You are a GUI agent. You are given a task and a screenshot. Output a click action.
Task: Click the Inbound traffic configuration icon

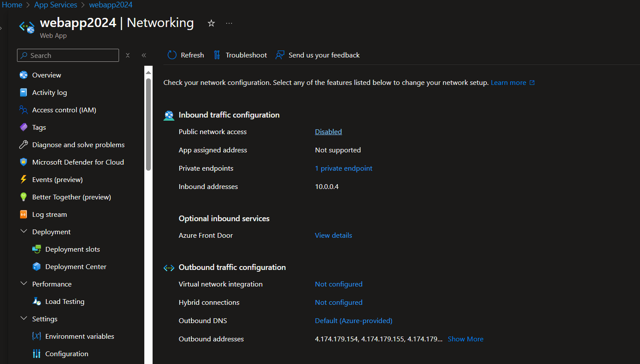169,115
